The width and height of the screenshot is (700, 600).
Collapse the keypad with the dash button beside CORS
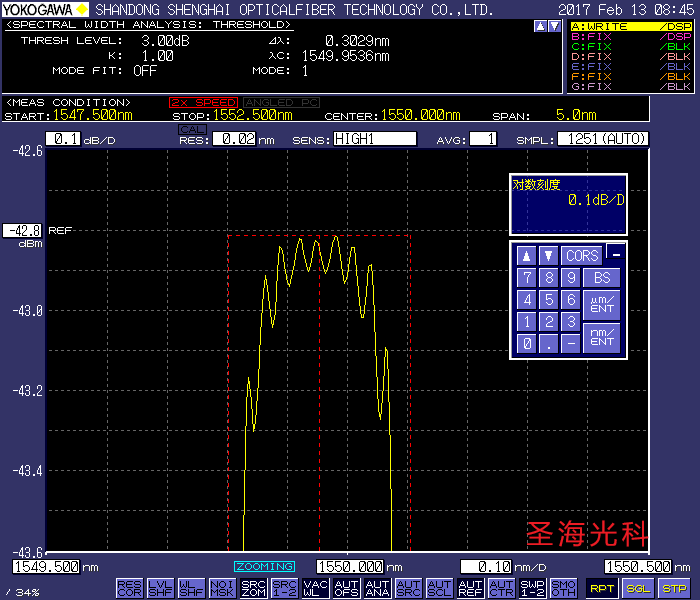click(616, 253)
